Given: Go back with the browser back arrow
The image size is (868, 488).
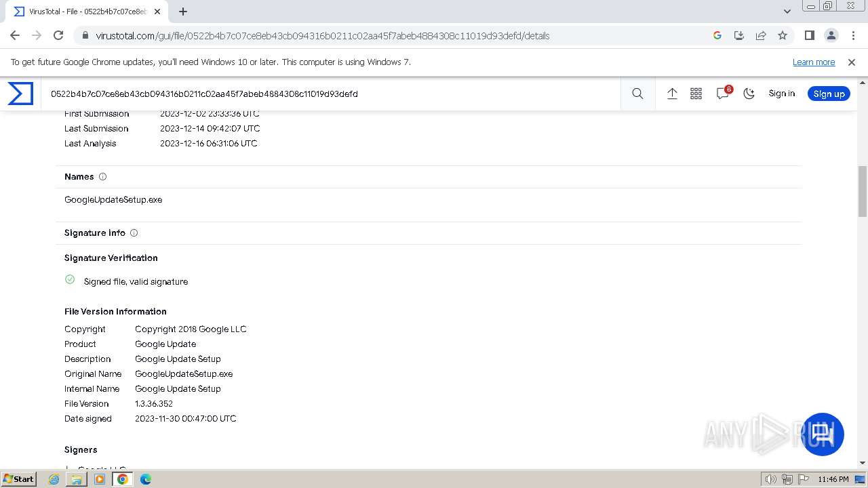Looking at the screenshot, I should click(x=15, y=35).
